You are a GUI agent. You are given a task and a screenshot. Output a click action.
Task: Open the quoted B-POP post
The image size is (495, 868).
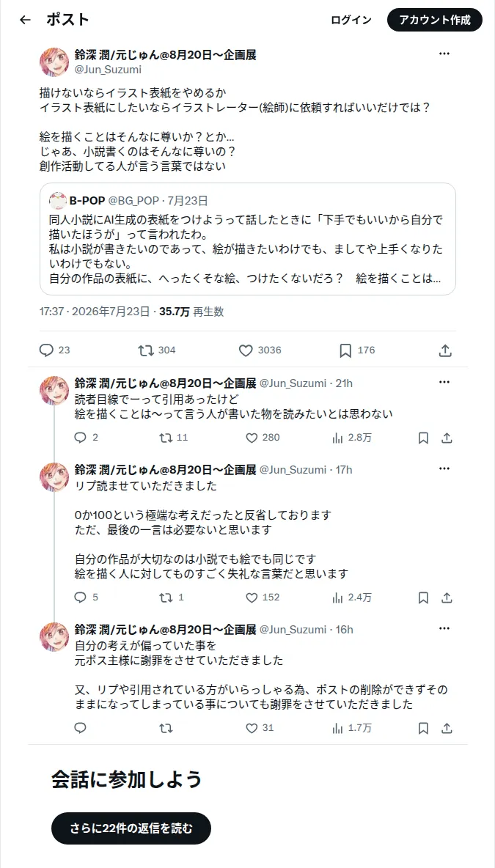tap(248, 239)
